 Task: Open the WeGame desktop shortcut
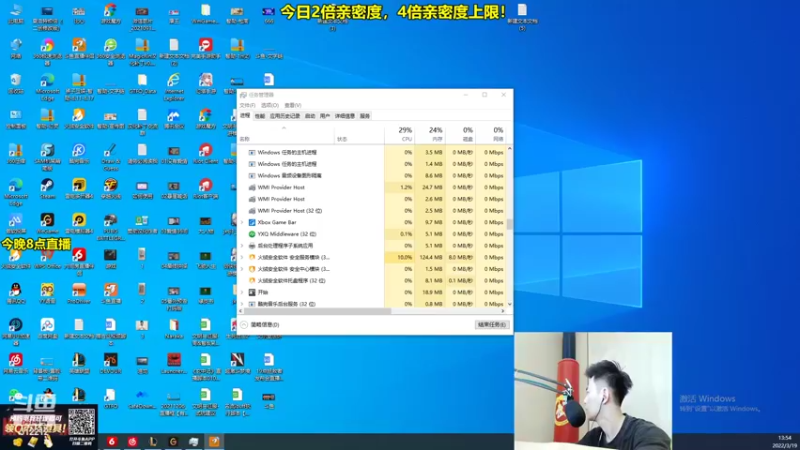tap(47, 223)
